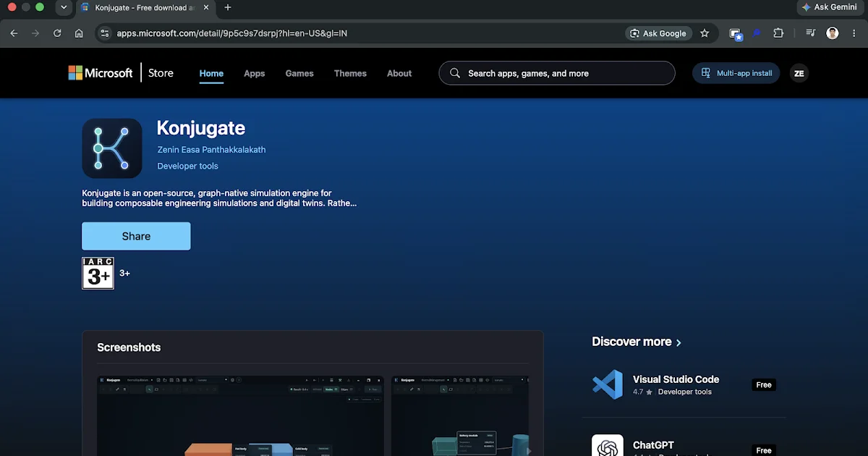Click the Microsoft logo in the header
Viewport: 868px width, 456px height.
(101, 73)
